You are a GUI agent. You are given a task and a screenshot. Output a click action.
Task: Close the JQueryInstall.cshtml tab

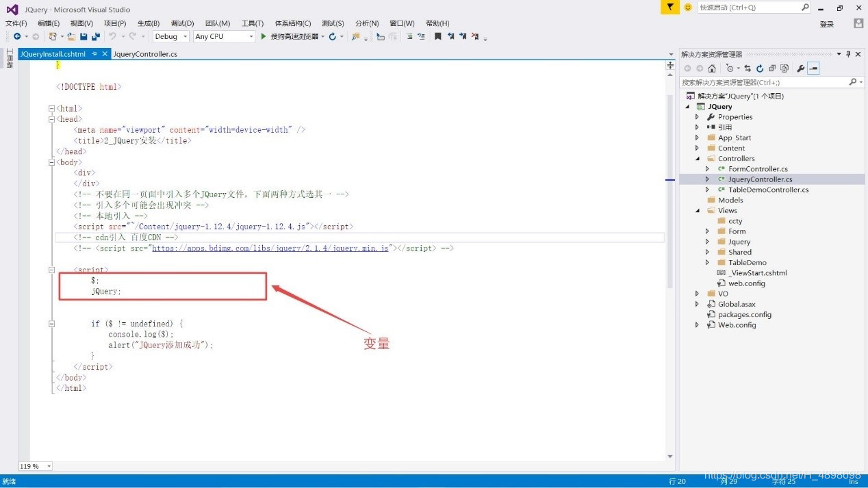pos(105,53)
